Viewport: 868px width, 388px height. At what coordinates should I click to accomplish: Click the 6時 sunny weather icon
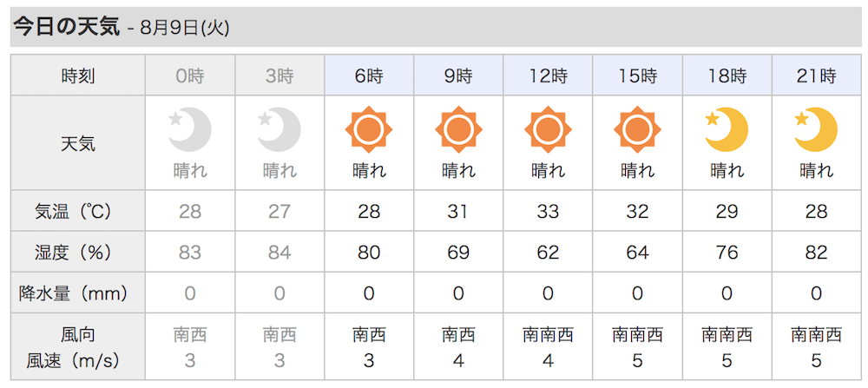pos(369,131)
